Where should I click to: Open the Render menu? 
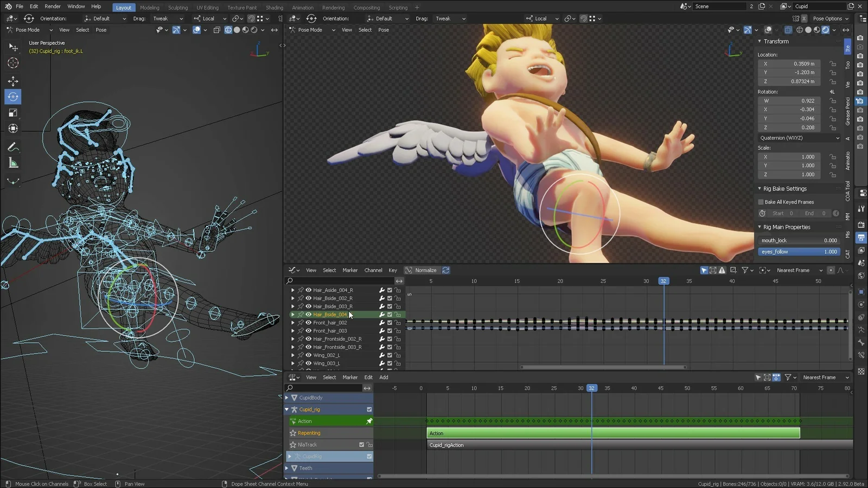coord(53,7)
